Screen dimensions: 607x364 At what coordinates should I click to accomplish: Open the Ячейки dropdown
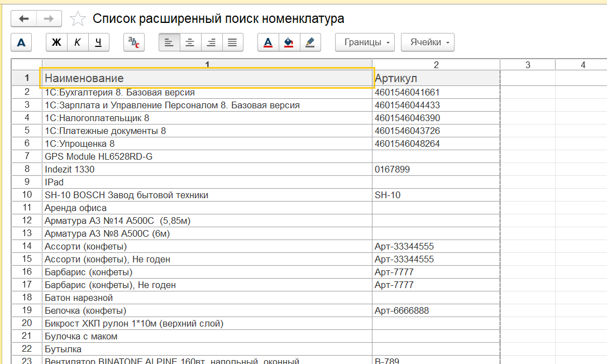pyautogui.click(x=427, y=42)
